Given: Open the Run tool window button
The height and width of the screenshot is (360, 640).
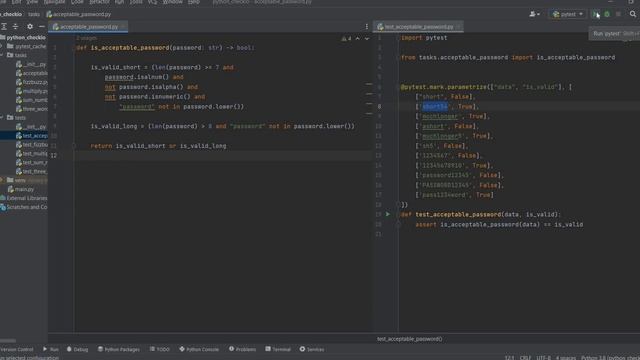Looking at the screenshot, I should [x=51, y=349].
